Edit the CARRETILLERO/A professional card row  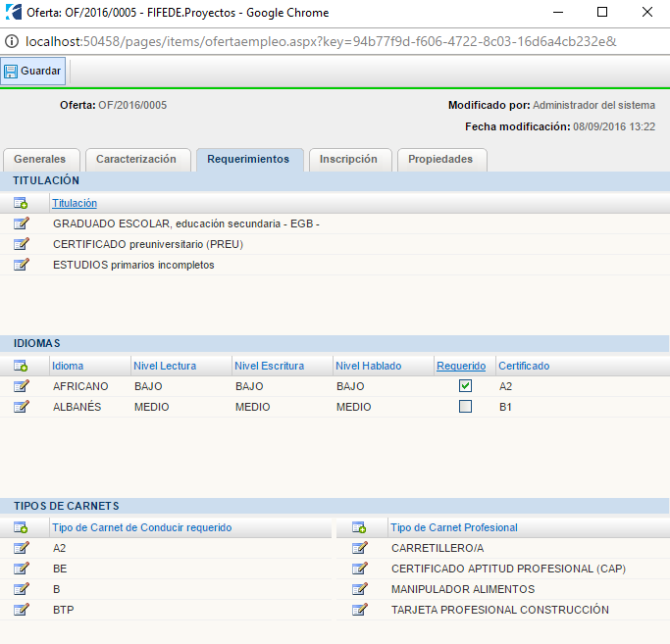(359, 548)
